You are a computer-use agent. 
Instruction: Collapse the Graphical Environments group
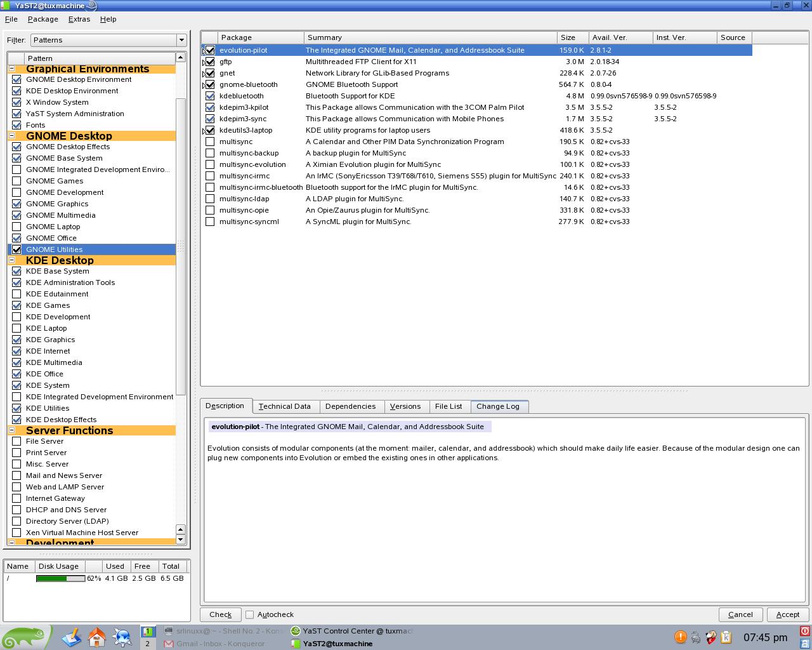[11, 69]
